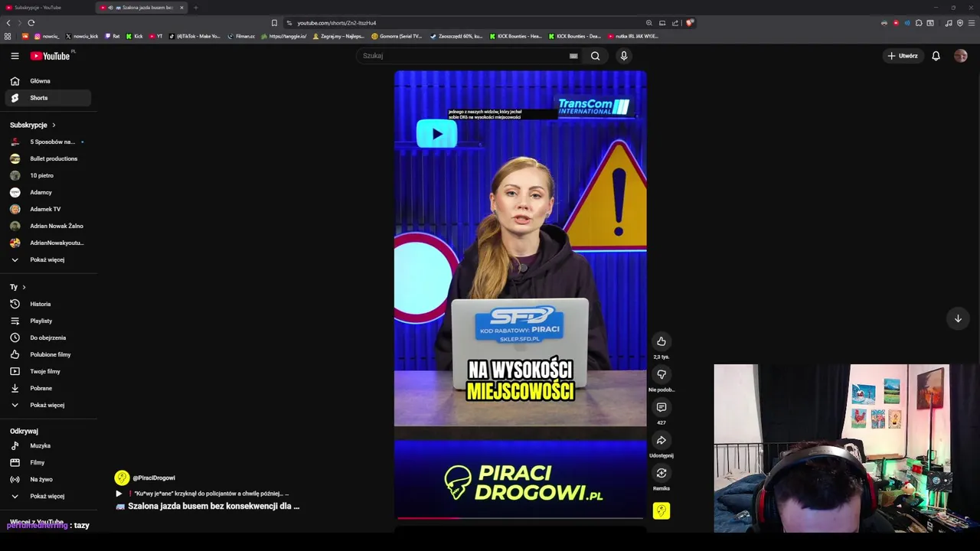Image resolution: width=980 pixels, height=551 pixels.
Task: Open the browser main menu
Action: 972,23
